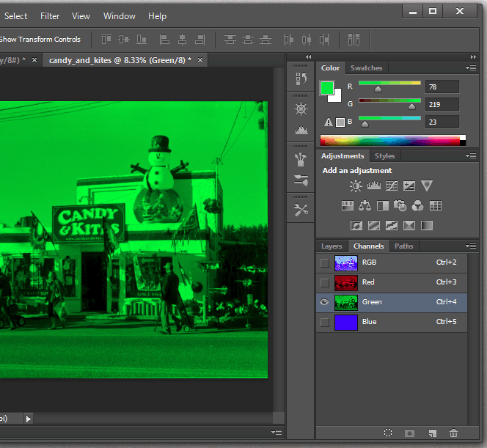The width and height of the screenshot is (487, 448).
Task: Collapse right panels with double arrows
Action: 473,56
